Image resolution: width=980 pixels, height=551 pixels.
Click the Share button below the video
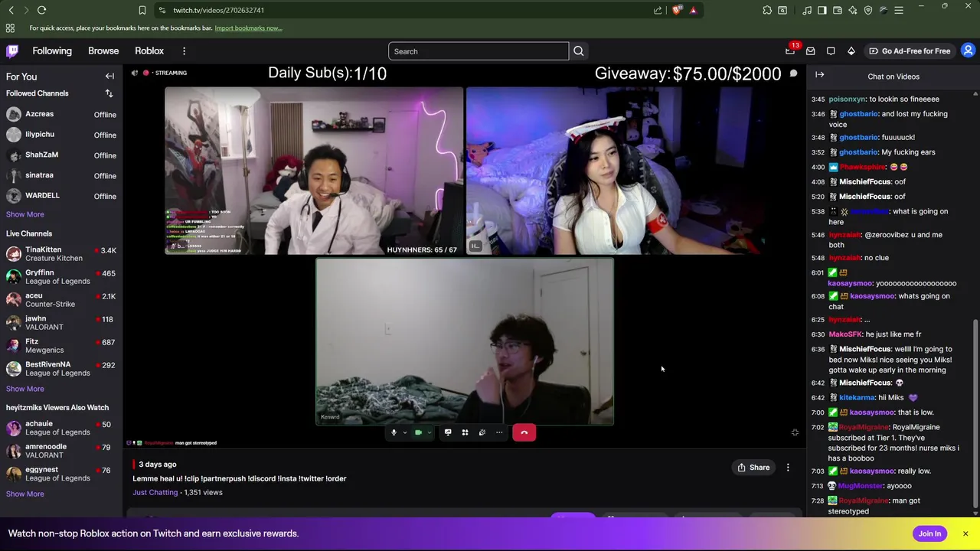coord(753,468)
